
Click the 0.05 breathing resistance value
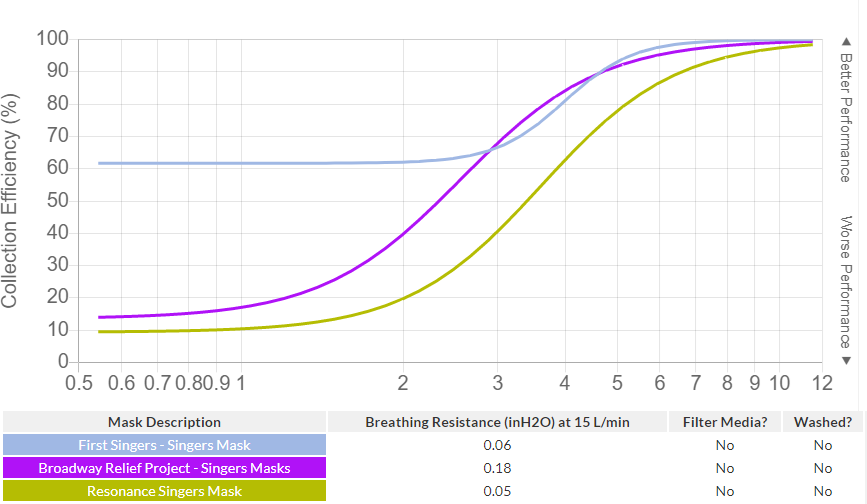[x=497, y=492]
